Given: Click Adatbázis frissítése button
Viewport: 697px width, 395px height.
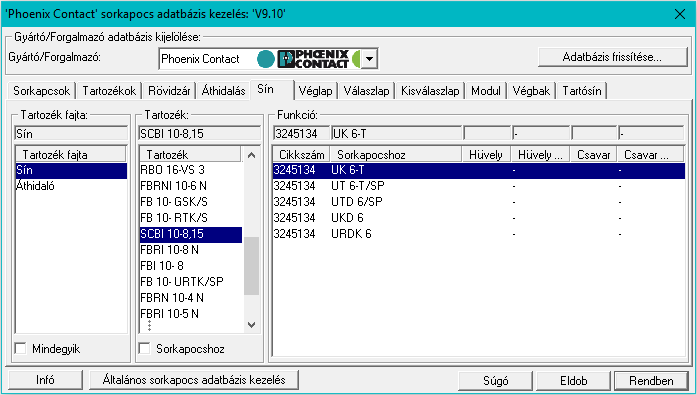Looking at the screenshot, I should [613, 57].
